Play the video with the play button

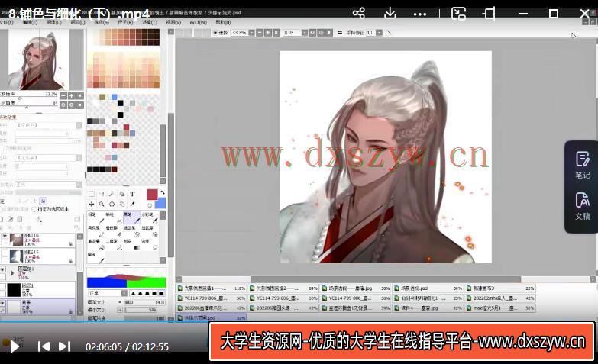point(15,346)
